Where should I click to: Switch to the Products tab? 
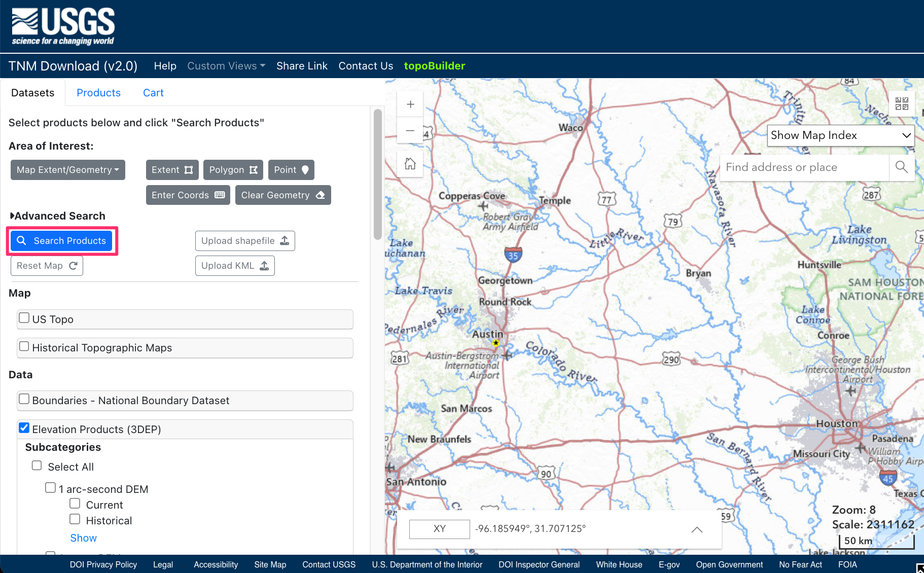pyautogui.click(x=98, y=93)
